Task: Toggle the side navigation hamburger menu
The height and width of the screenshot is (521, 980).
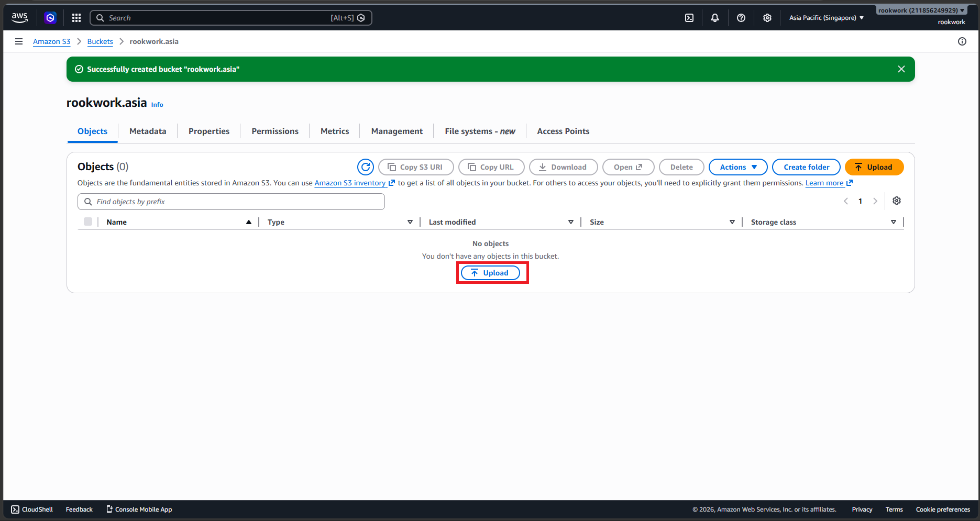Action: [19, 41]
